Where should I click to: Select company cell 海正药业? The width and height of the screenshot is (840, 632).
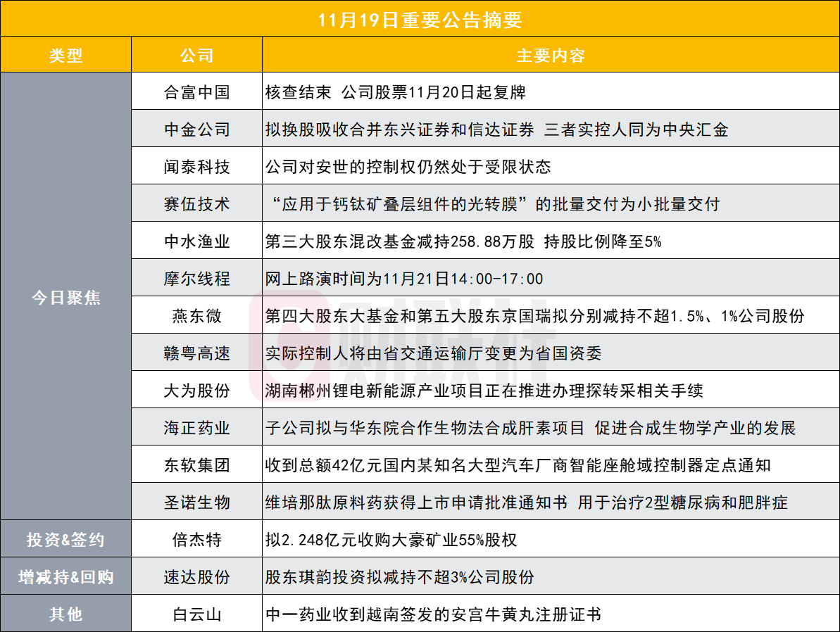[x=196, y=427]
